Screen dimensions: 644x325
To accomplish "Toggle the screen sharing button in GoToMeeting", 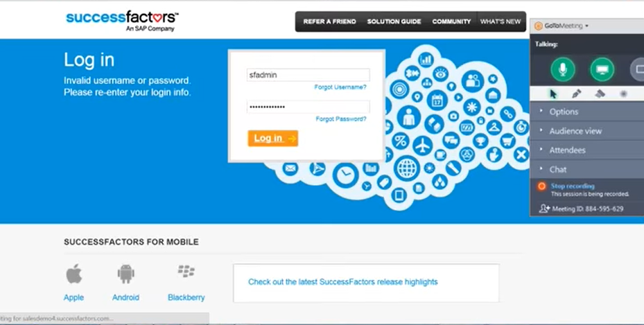I will (602, 69).
